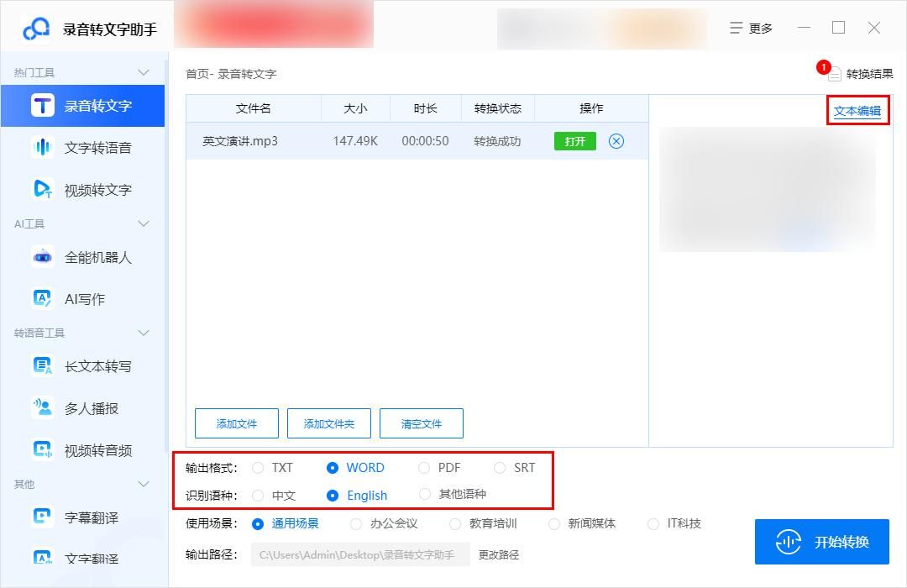Select SRT output format

click(500, 468)
